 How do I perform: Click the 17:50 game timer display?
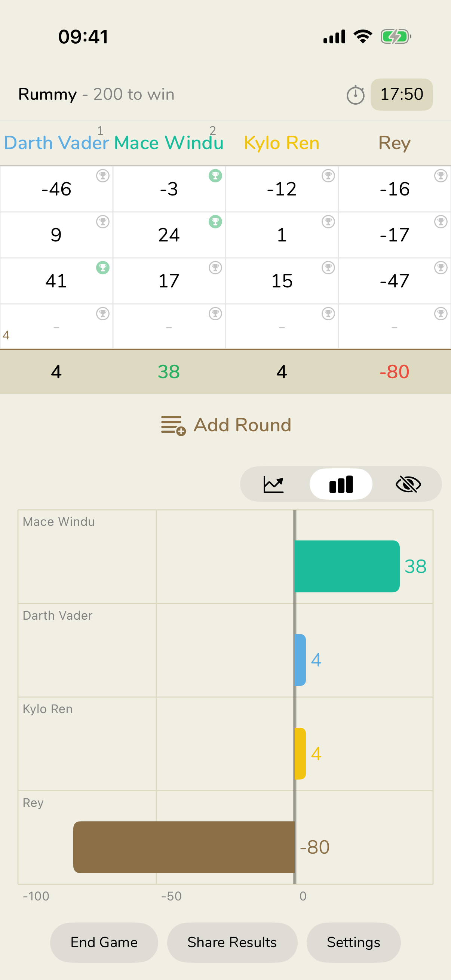[x=402, y=95]
